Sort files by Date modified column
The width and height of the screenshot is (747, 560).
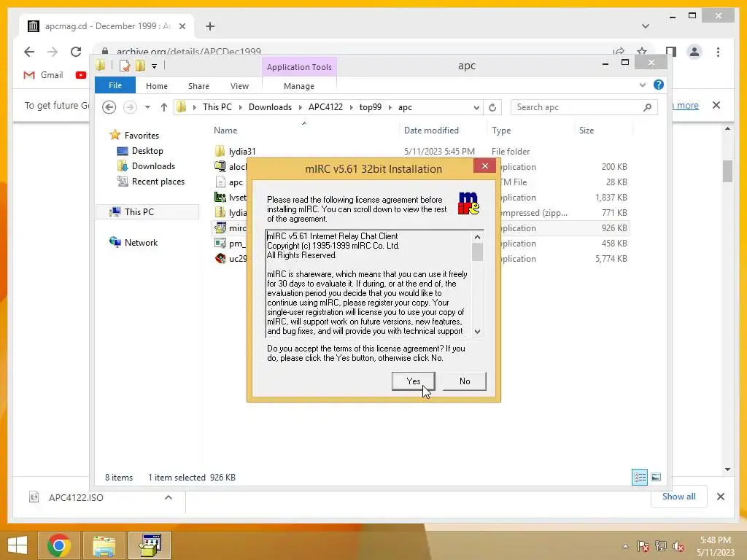point(431,131)
